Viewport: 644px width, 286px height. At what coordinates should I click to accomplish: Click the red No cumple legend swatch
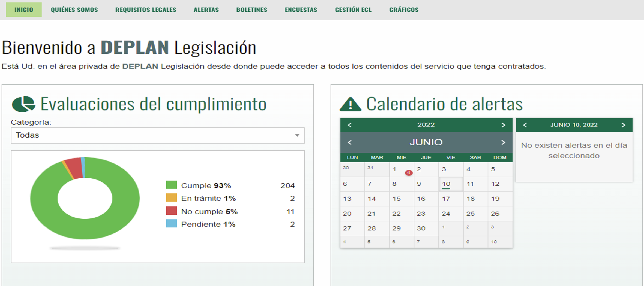tap(171, 211)
